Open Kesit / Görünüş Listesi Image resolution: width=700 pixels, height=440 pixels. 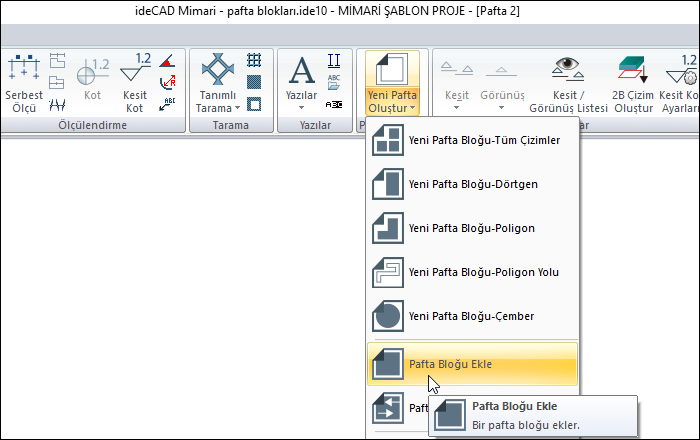pos(568,83)
